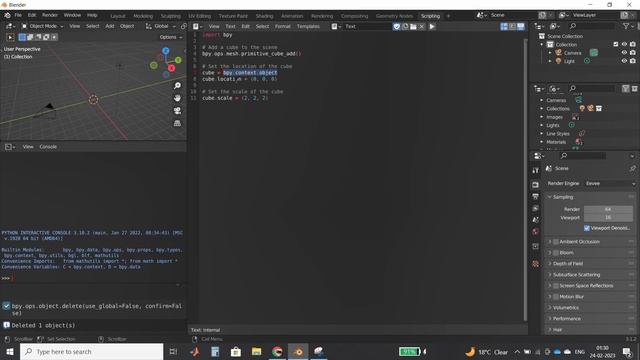Open the Object Mode dropdown

pos(42,26)
